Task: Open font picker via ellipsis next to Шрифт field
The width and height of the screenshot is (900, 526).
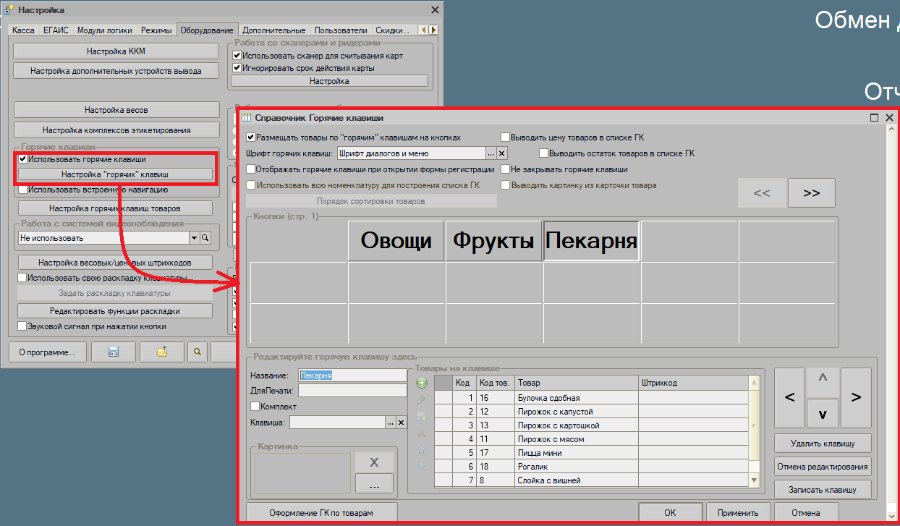Action: (490, 153)
